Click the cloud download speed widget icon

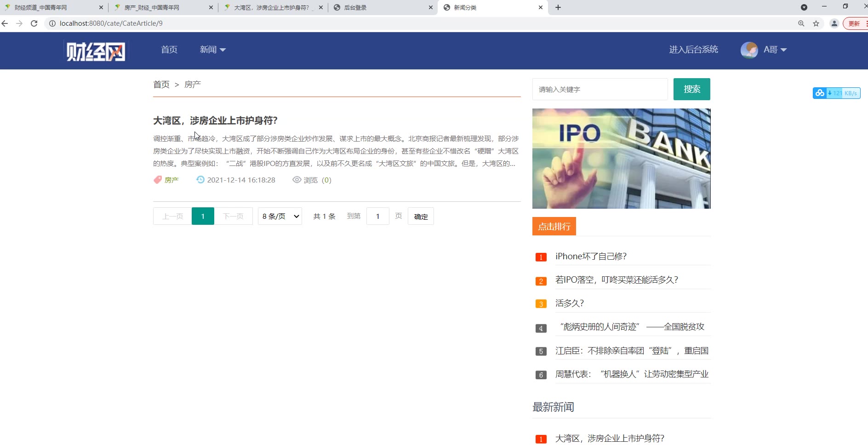click(820, 93)
